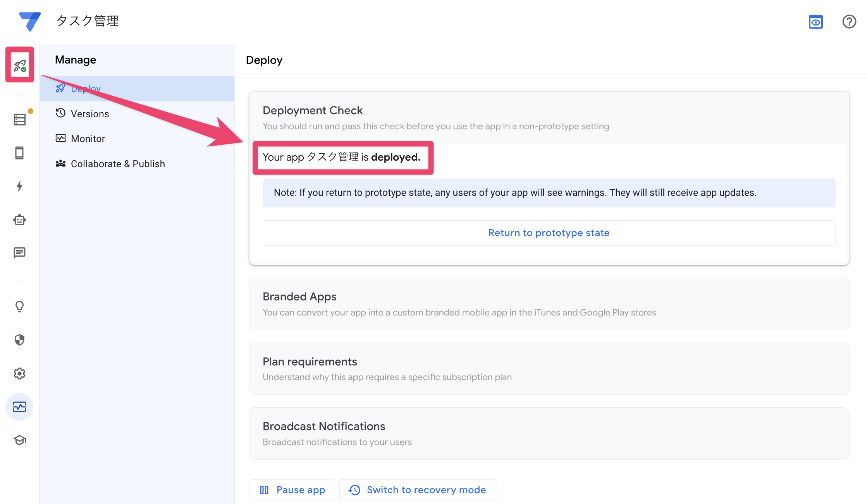Open the Learn graduation cap icon
Image resolution: width=867 pixels, height=504 pixels.
19,440
